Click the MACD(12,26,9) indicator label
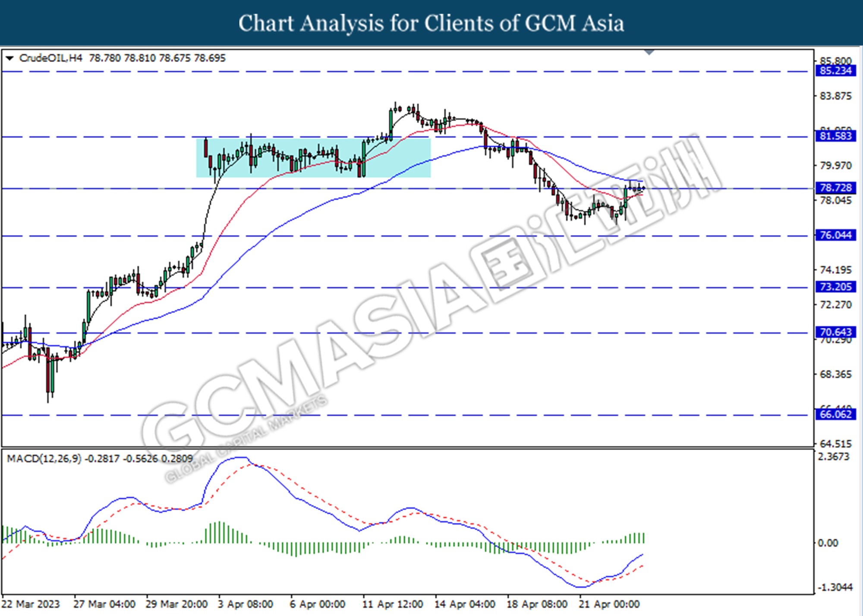Viewport: 863px width, 616px height. [44, 459]
